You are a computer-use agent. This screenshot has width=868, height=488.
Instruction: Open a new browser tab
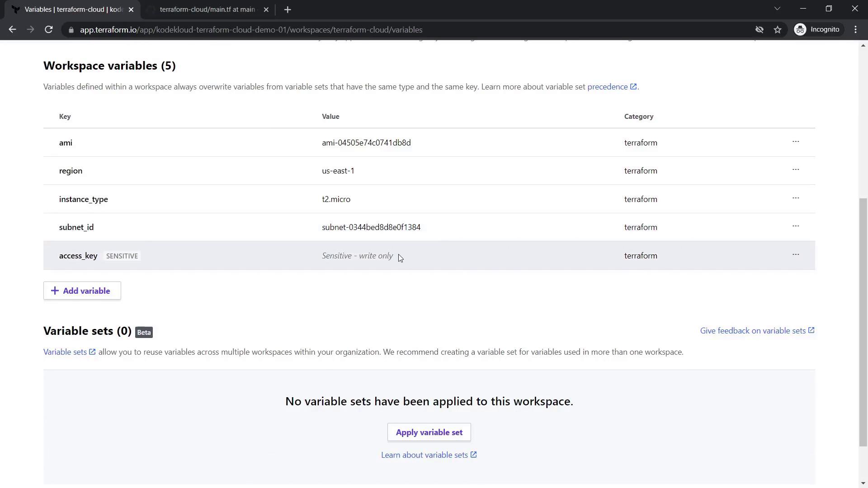(288, 9)
